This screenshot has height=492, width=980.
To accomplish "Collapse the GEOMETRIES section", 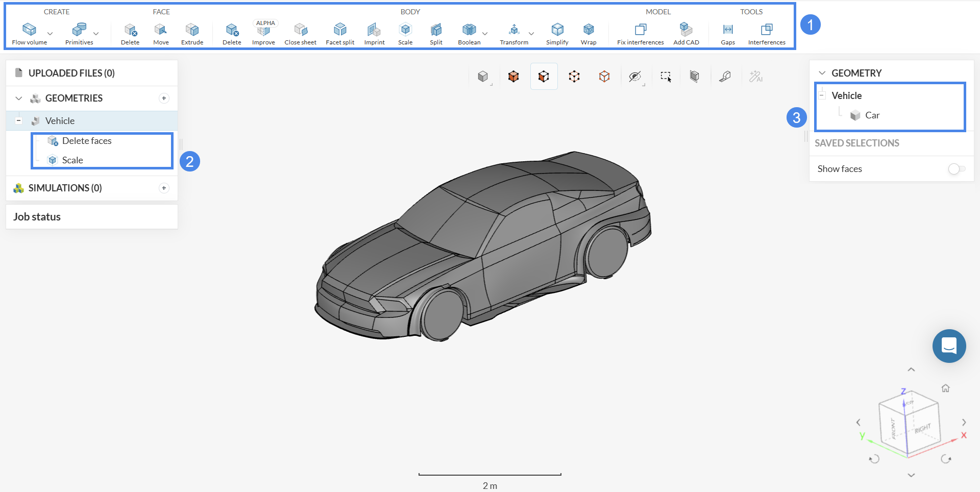I will (x=19, y=99).
